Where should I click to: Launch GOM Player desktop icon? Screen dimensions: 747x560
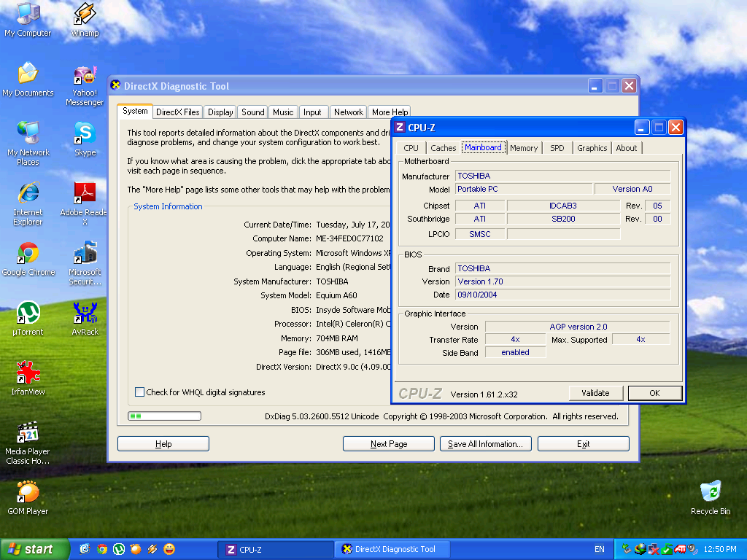(x=28, y=498)
